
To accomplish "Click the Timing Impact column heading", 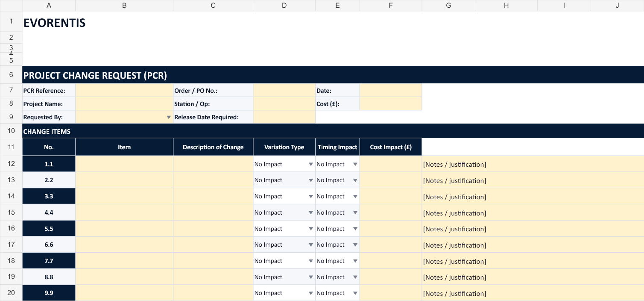I will [x=337, y=147].
